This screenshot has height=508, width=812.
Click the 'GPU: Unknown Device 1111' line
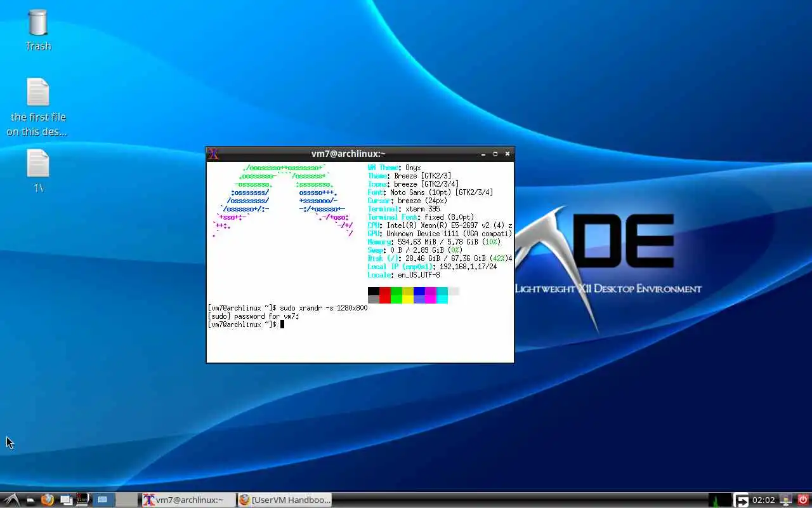[x=440, y=234]
